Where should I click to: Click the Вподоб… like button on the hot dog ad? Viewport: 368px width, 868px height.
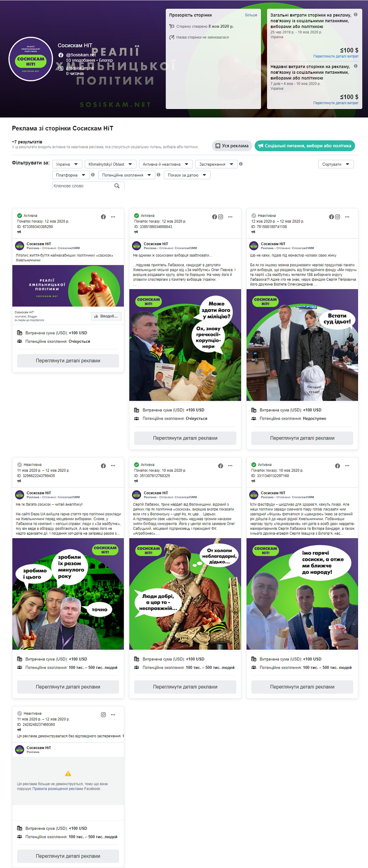(x=106, y=316)
